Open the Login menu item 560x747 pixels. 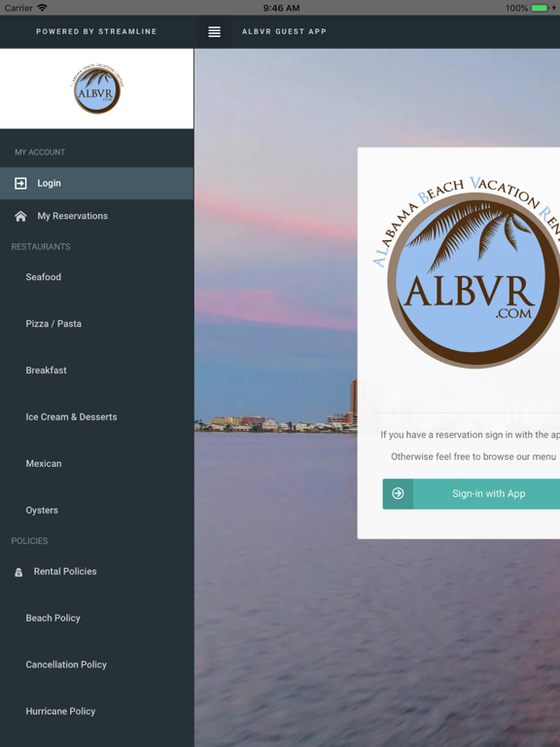point(96,184)
